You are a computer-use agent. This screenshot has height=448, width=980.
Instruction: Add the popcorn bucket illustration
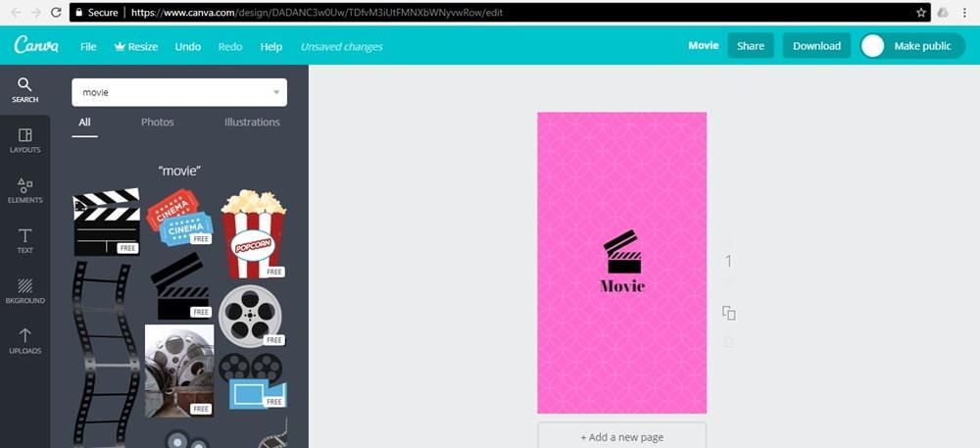tap(253, 233)
